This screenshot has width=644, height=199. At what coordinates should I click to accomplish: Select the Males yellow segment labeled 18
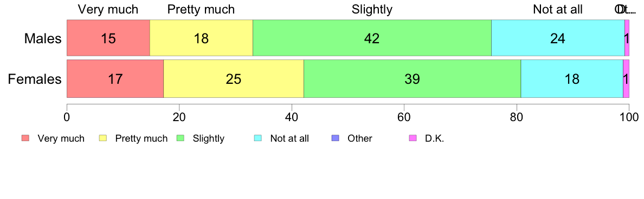201,38
